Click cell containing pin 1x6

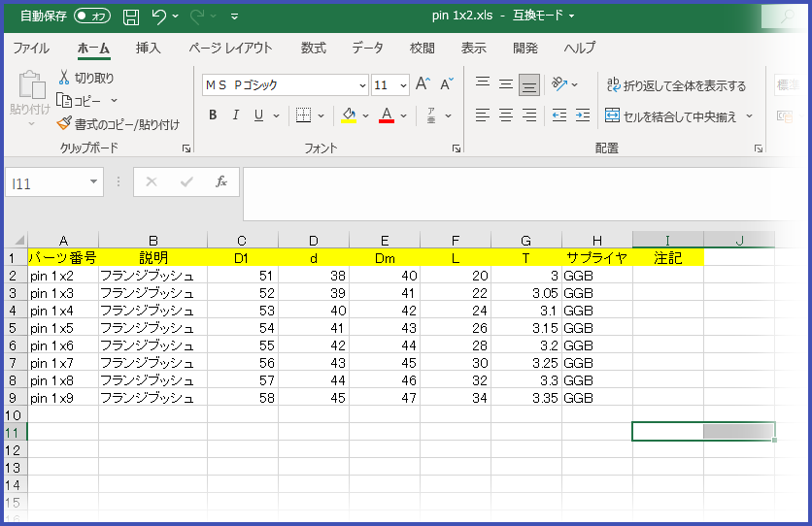click(x=63, y=345)
